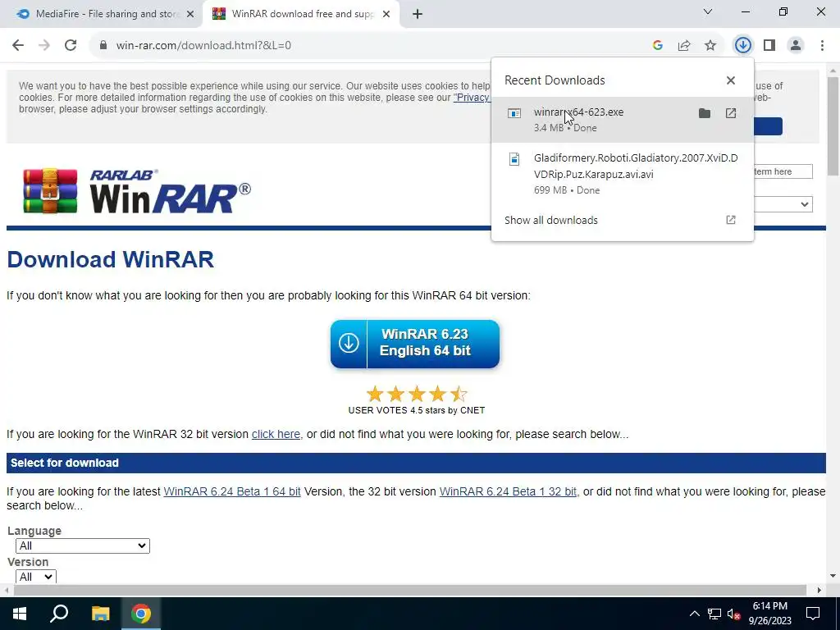Open winrar-x64-623.exe with the open icon

tap(731, 113)
